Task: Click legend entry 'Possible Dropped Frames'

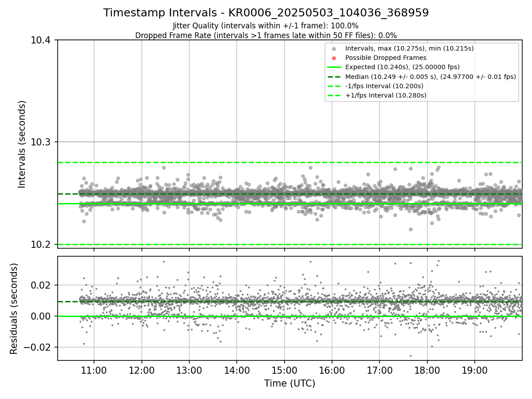Action: (x=386, y=58)
